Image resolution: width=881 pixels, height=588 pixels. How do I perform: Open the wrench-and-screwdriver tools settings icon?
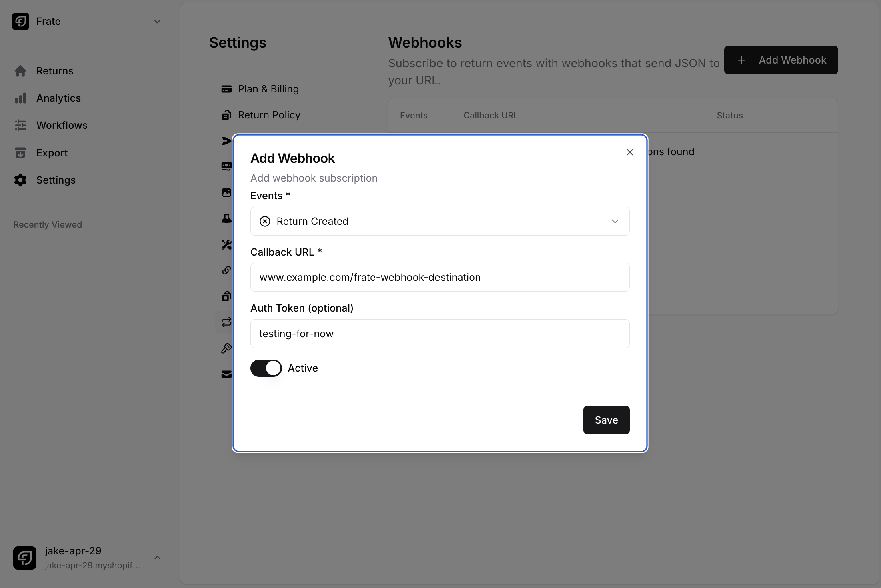pos(227,244)
